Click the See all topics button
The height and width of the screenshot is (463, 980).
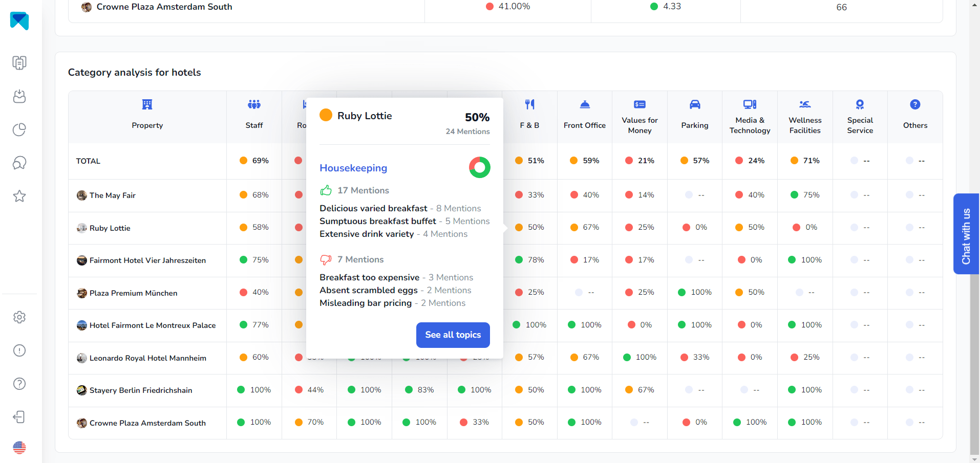coord(453,335)
